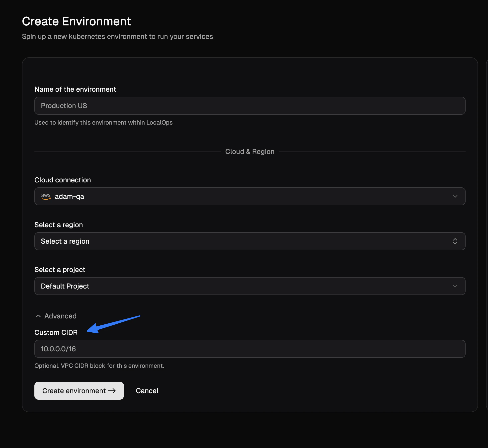Click the Cloud & Region section divider text
Image resolution: width=488 pixels, height=448 pixels.
pos(250,151)
